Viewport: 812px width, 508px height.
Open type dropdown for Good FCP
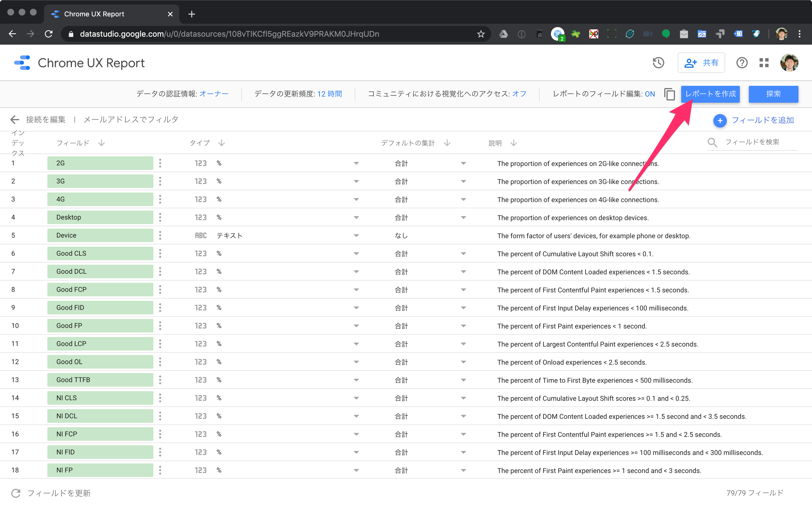356,290
